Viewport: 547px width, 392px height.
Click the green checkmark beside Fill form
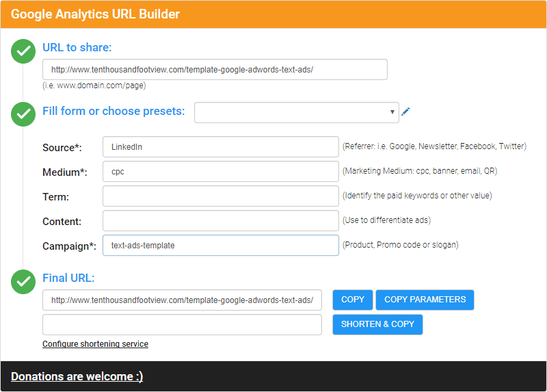tap(23, 114)
